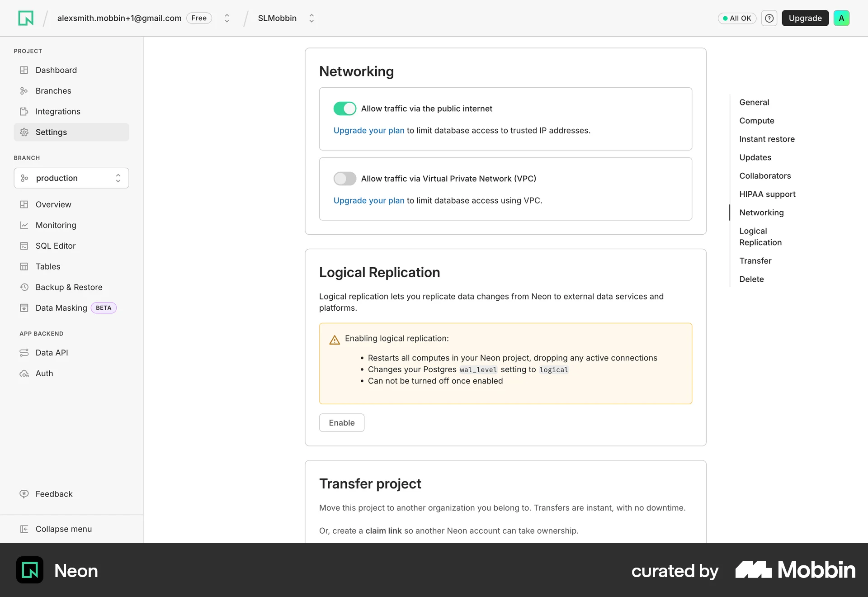Jump to Networking section in right nav
868x597 pixels.
click(761, 213)
